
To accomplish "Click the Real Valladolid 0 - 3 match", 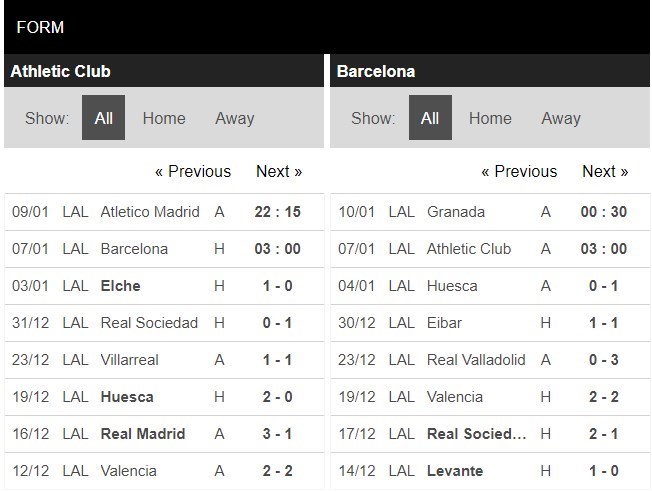I will pyautogui.click(x=490, y=360).
